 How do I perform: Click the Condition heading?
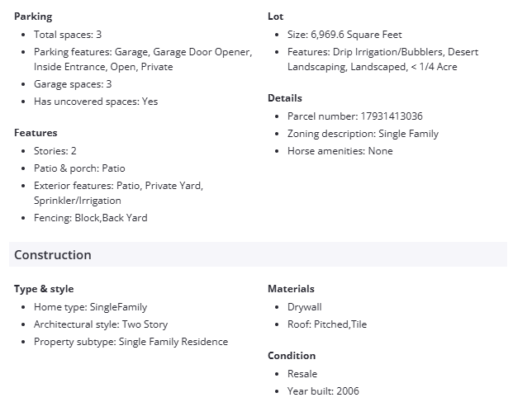coord(292,356)
